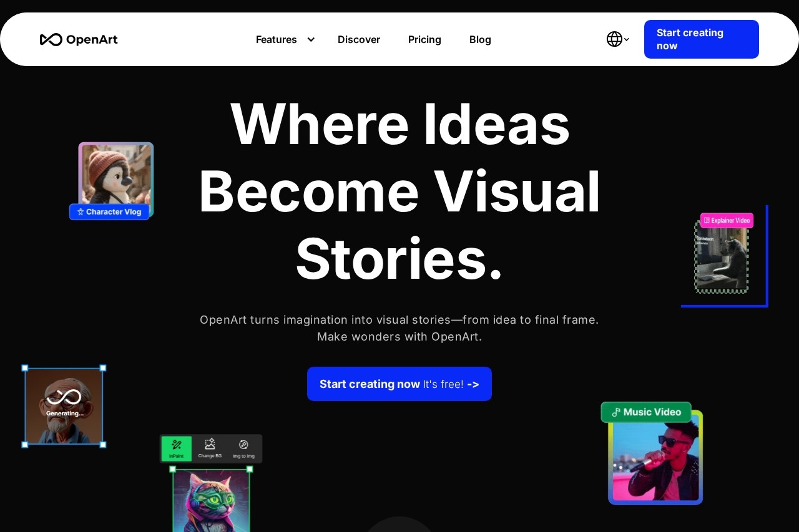This screenshot has width=799, height=532.
Task: Choose the Change BG tool
Action: click(210, 448)
